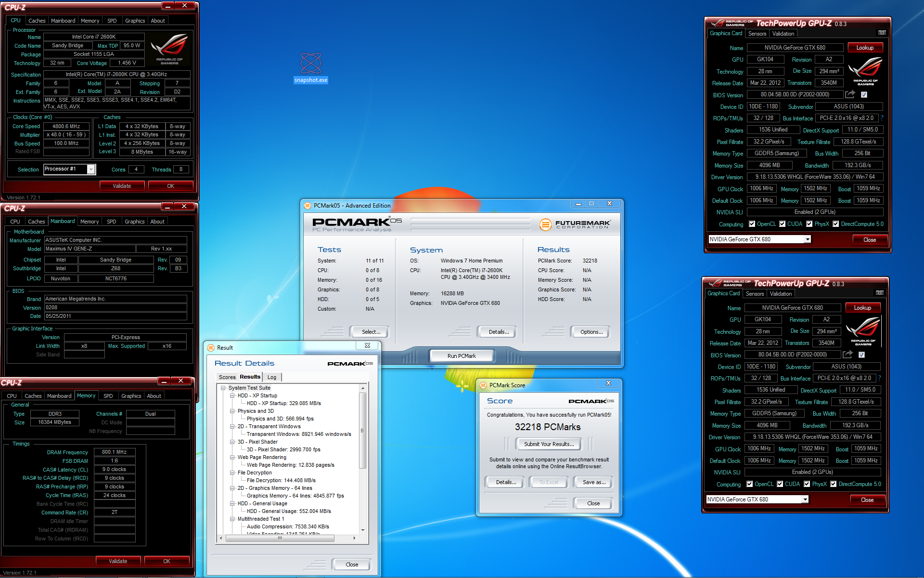Viewport: 924px width, 578px height.
Task: Toggle the OpenCL checkbox in upper GPU-Z
Action: click(752, 224)
